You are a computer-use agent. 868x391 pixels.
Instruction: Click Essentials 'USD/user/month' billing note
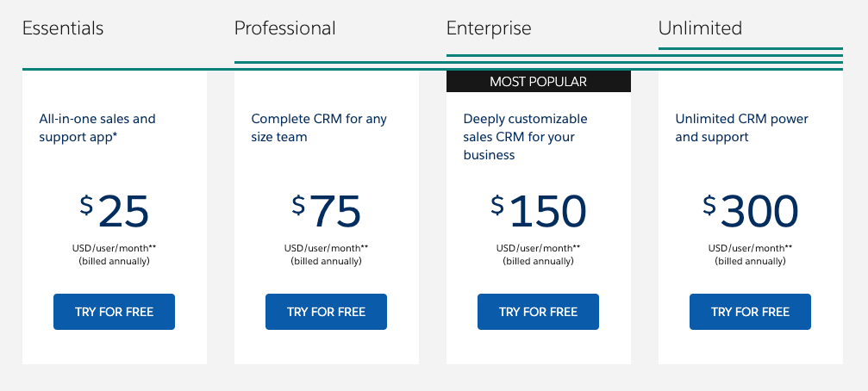pyautogui.click(x=114, y=248)
